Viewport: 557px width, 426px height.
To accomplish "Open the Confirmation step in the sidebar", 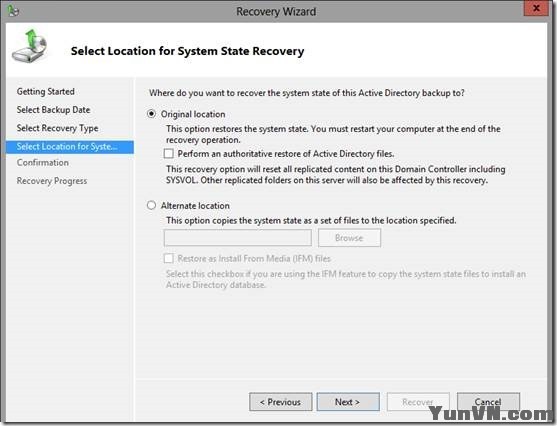I will pos(43,162).
